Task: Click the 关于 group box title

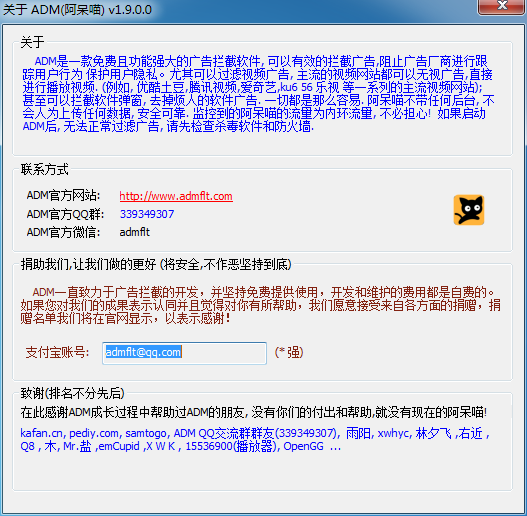Action: click(32, 42)
